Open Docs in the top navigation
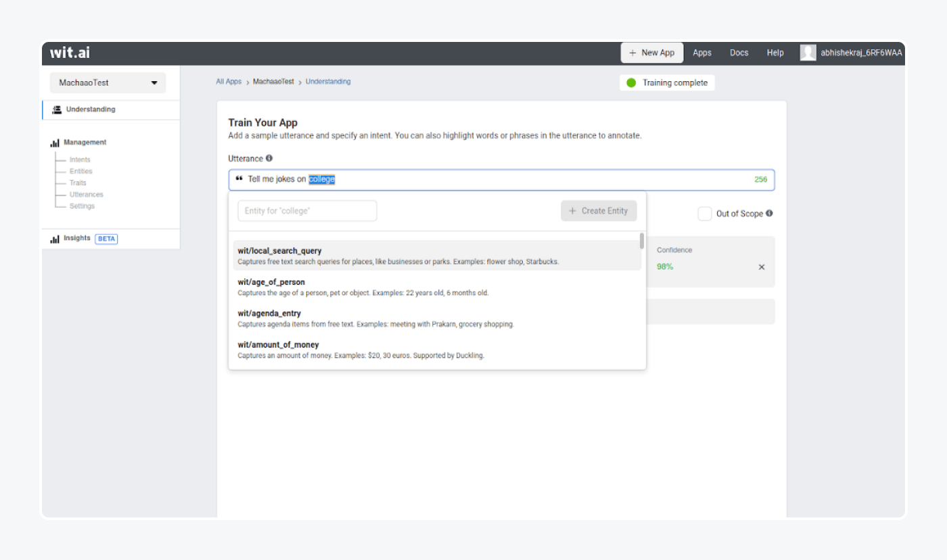This screenshot has width=947, height=560. 739,53
